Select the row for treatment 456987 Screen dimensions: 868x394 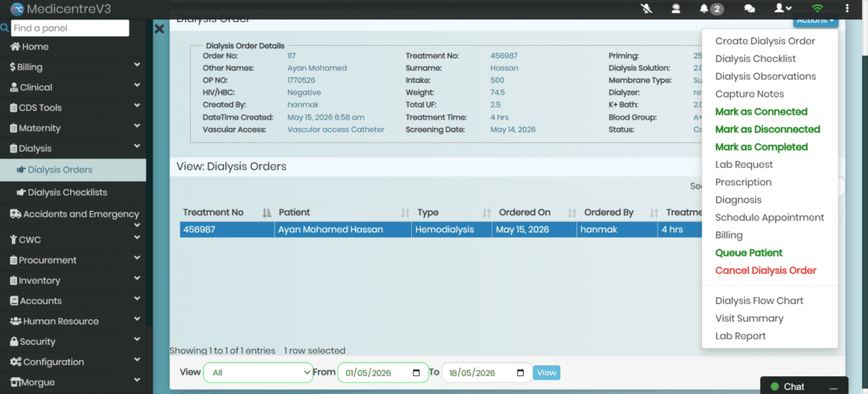[441, 230]
